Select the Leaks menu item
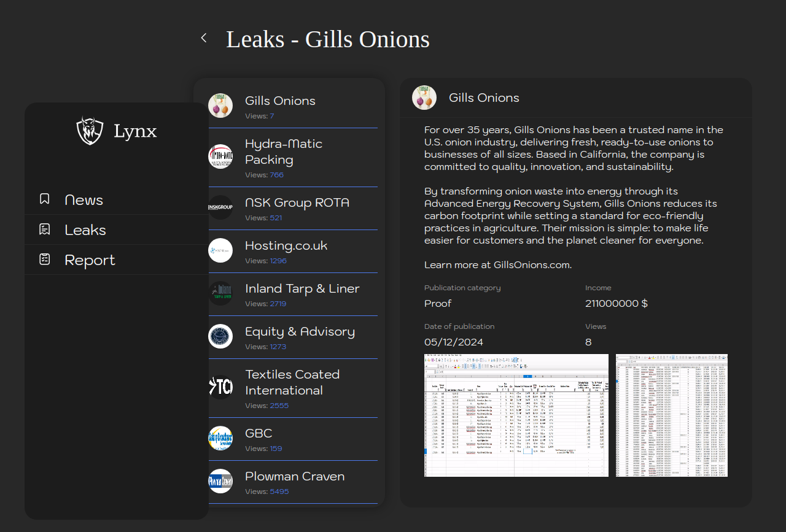The height and width of the screenshot is (532, 786). pyautogui.click(x=85, y=230)
